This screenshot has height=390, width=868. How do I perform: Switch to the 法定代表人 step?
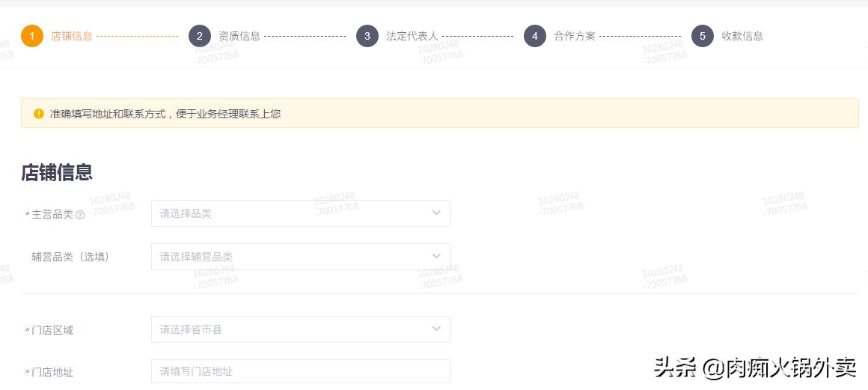pyautogui.click(x=412, y=36)
